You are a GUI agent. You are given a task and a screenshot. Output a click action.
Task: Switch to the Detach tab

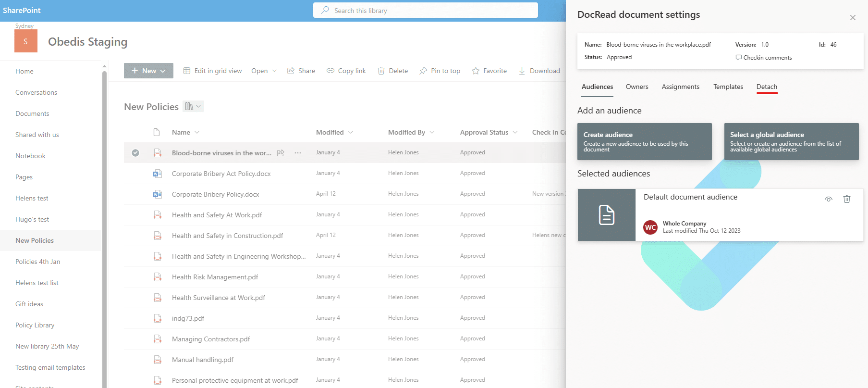[x=767, y=87]
